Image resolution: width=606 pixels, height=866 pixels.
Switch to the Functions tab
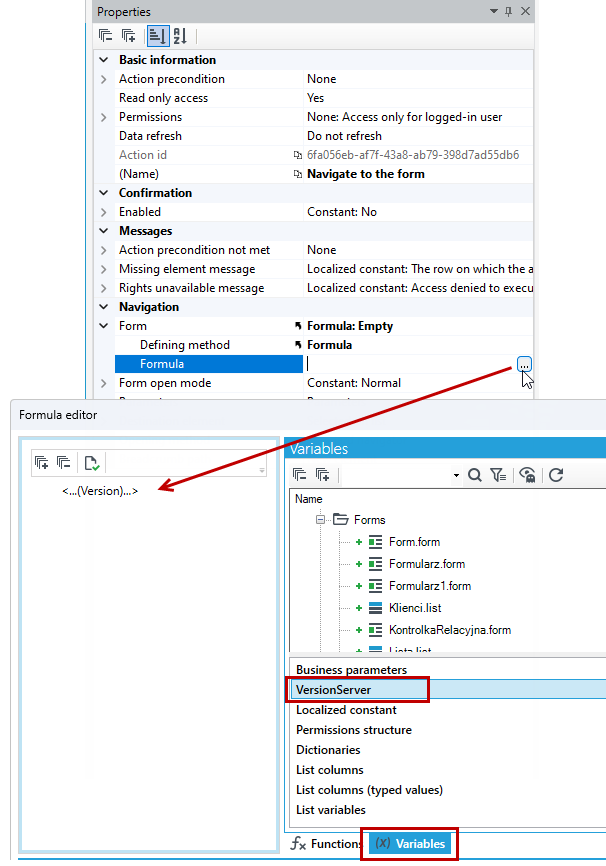point(326,844)
